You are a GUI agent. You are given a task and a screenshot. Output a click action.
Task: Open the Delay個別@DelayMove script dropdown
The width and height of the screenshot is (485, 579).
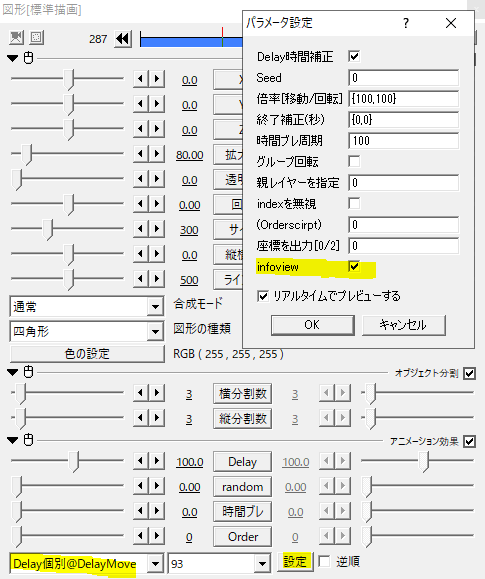pyautogui.click(x=87, y=563)
